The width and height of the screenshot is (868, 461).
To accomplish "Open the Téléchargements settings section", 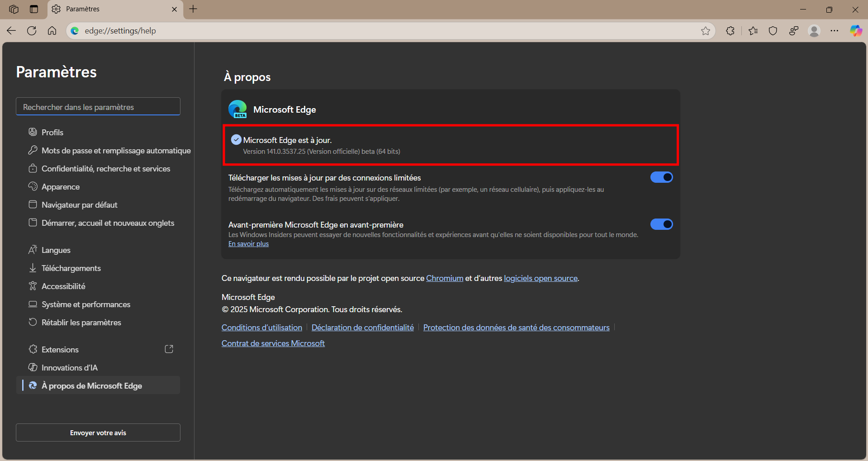I will [71, 268].
